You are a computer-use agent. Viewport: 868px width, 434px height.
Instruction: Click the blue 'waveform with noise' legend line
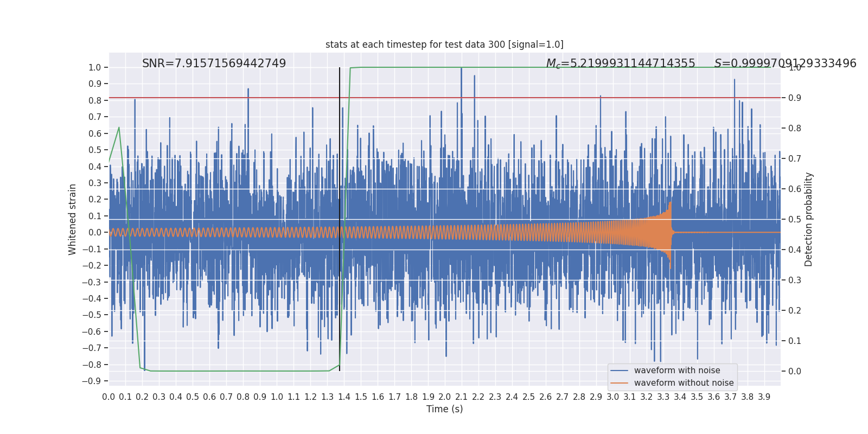(619, 371)
